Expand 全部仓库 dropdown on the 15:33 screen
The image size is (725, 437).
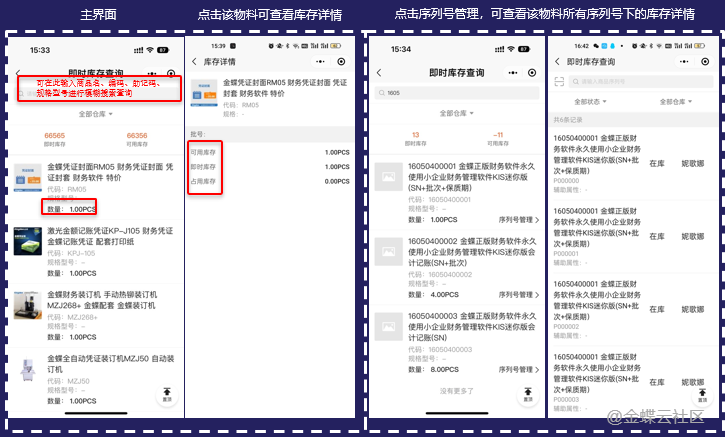[96, 114]
